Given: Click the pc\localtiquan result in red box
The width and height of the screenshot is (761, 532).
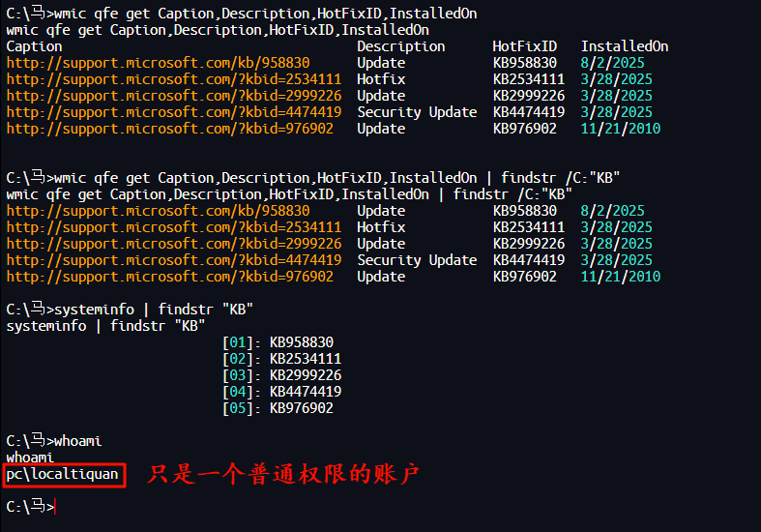Looking at the screenshot, I should click(x=63, y=474).
